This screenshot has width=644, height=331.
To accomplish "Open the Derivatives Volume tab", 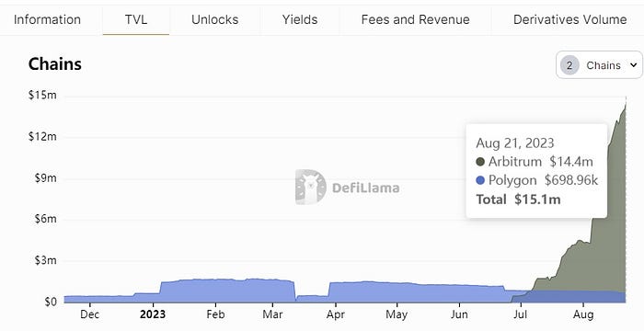I will [569, 19].
